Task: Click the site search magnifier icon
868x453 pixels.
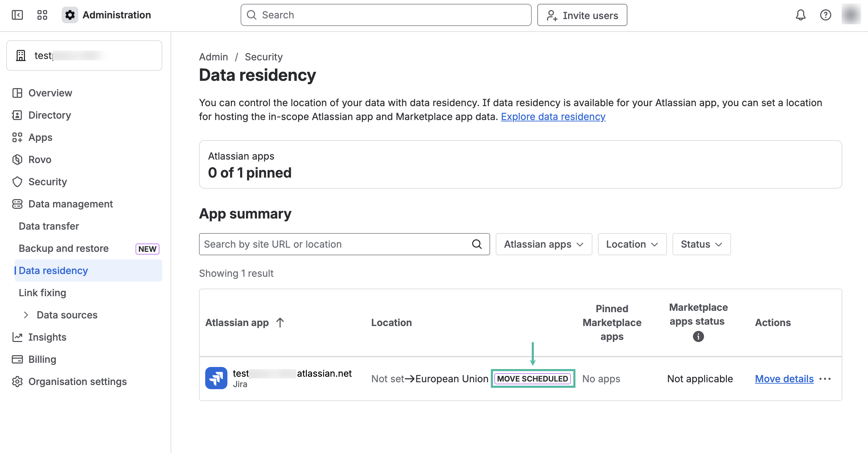Action: [477, 244]
